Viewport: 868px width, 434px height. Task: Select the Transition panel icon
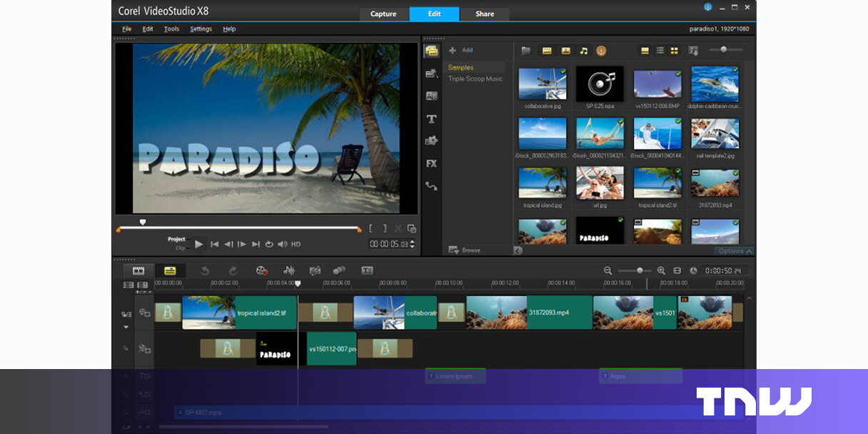(x=431, y=96)
